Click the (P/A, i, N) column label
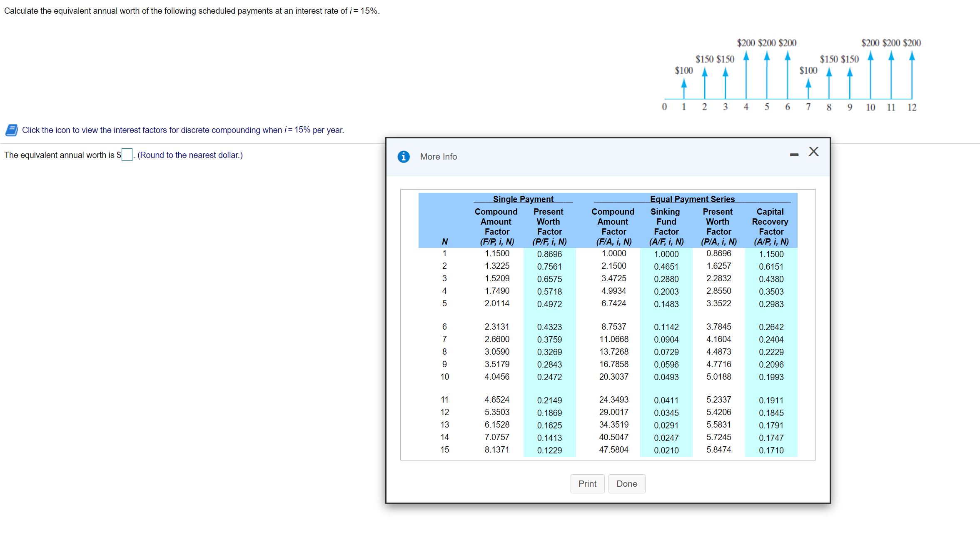980x538 pixels. [x=719, y=242]
